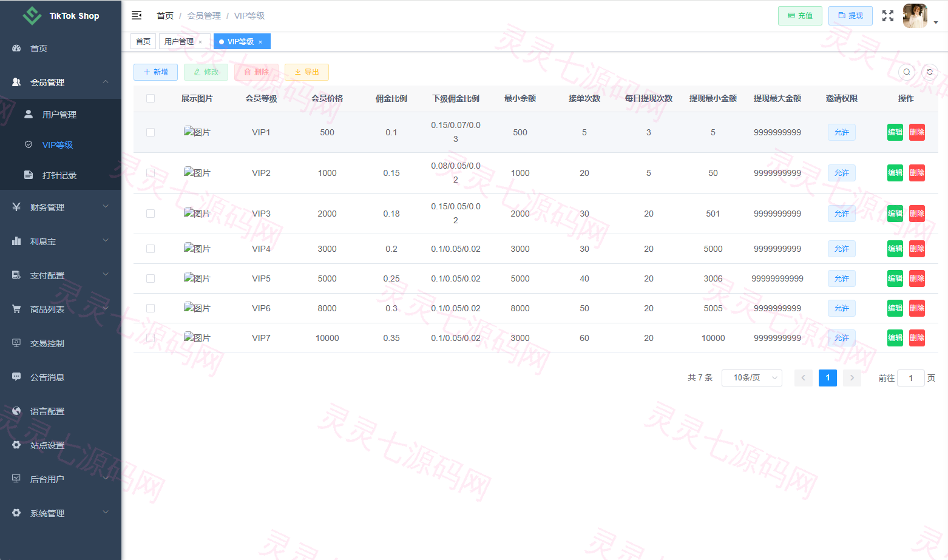
Task: Collapse sidebar with hamburger icon
Action: pos(137,15)
